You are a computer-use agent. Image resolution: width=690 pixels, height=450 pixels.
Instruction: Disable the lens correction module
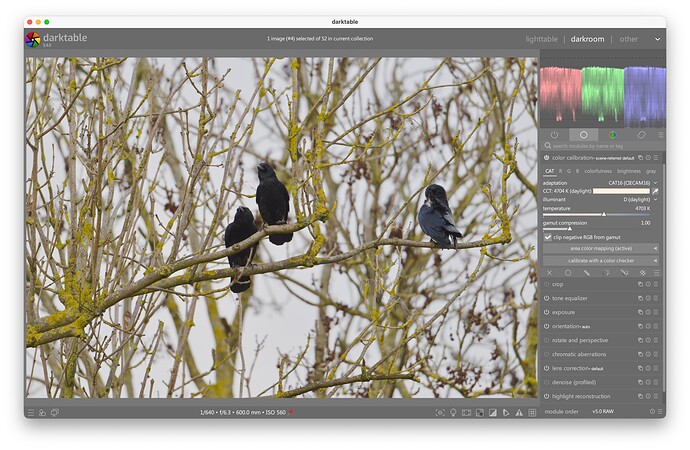(547, 368)
